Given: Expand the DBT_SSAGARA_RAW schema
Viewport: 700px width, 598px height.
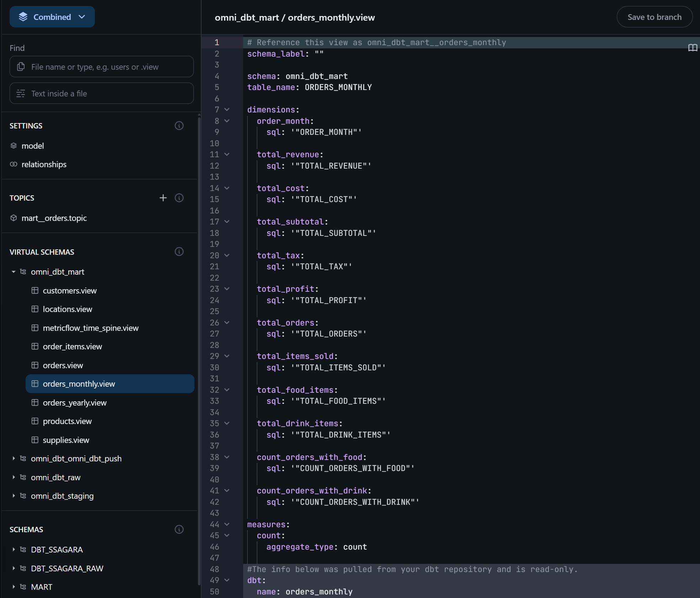Looking at the screenshot, I should pyautogui.click(x=14, y=568).
